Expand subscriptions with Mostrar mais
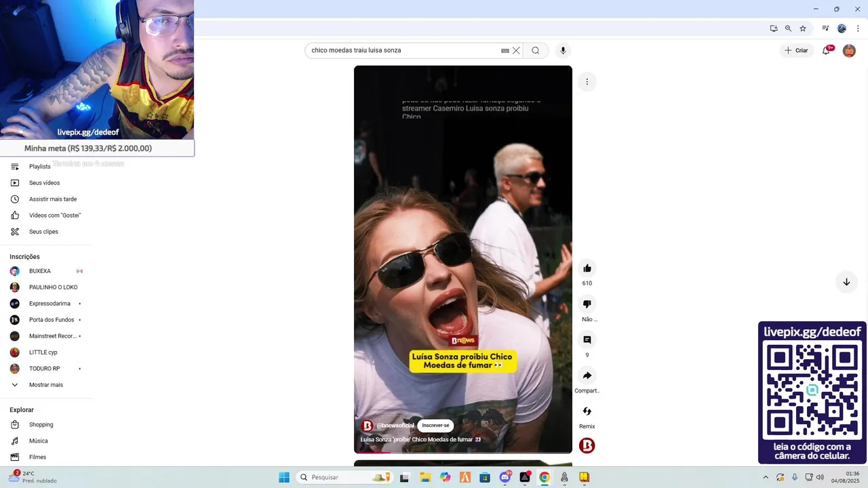 (46, 385)
